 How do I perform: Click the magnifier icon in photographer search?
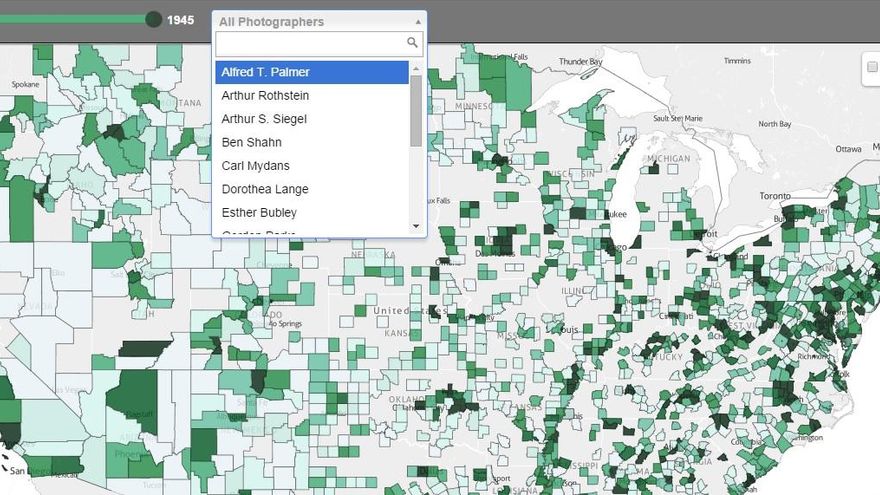coord(412,43)
